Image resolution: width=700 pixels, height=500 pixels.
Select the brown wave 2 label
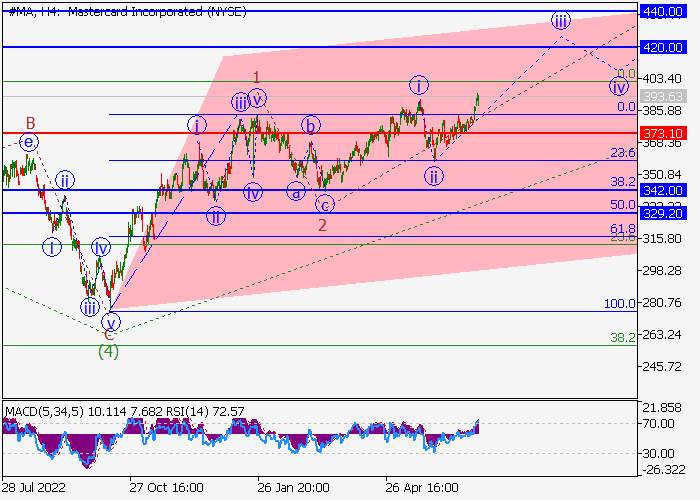[x=322, y=225]
